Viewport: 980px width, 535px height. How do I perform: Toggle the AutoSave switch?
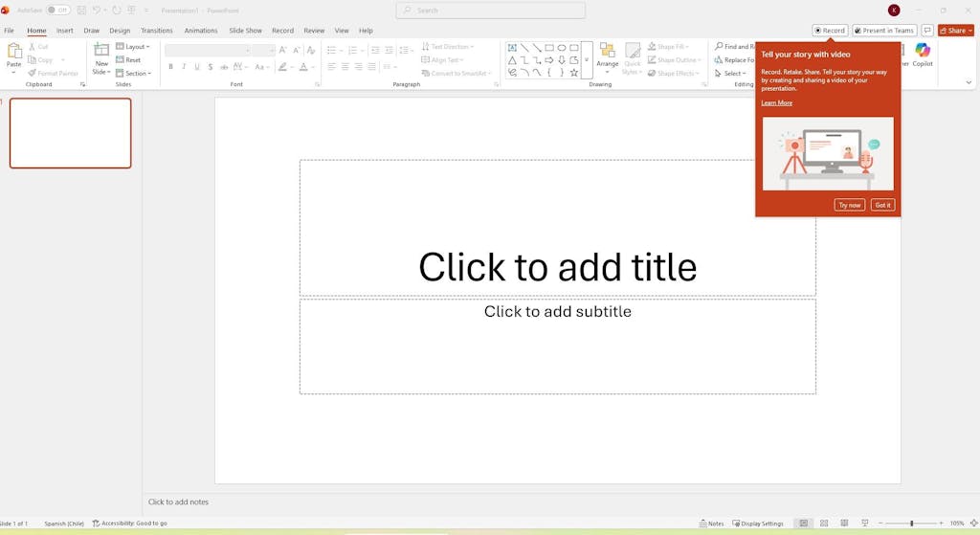pos(57,10)
